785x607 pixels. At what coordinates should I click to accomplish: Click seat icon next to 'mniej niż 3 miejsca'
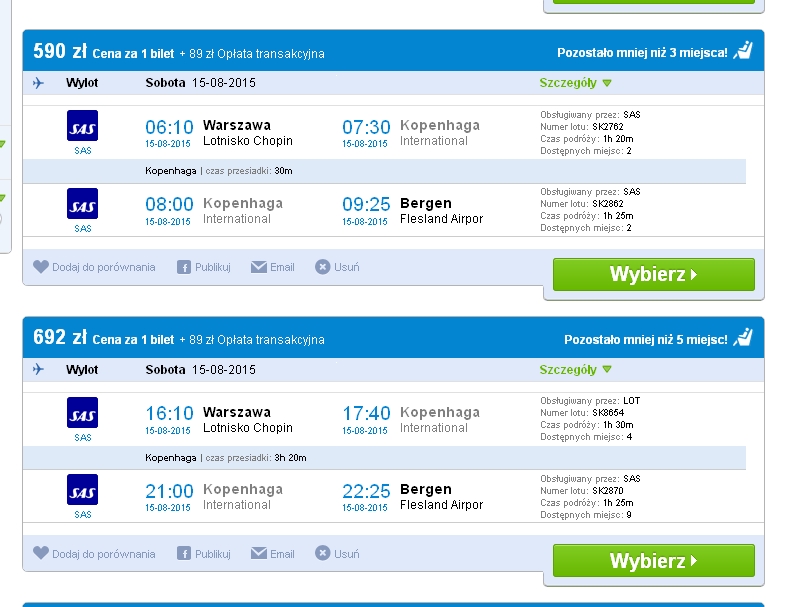[x=743, y=51]
